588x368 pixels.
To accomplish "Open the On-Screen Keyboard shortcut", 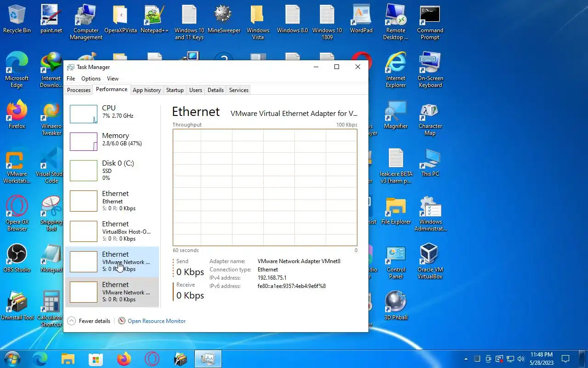I will (x=430, y=70).
